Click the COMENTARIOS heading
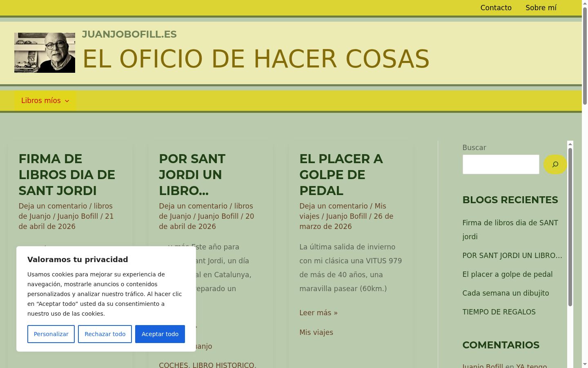588x368 pixels. 501,345
